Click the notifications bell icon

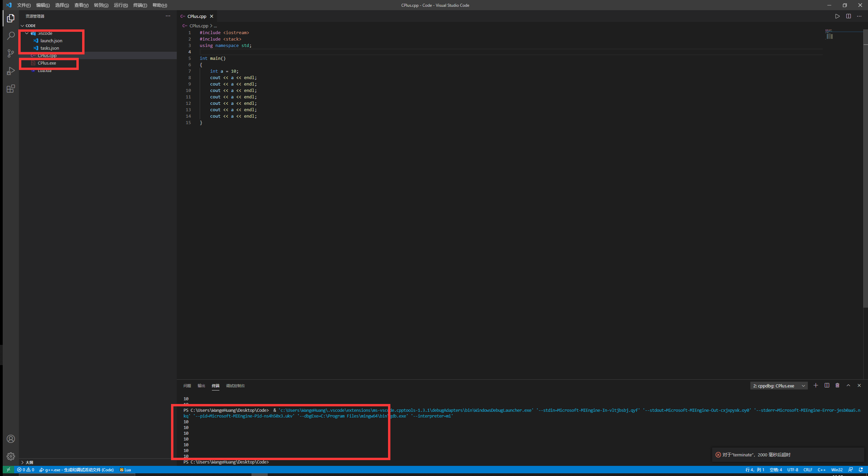pyautogui.click(x=861, y=470)
